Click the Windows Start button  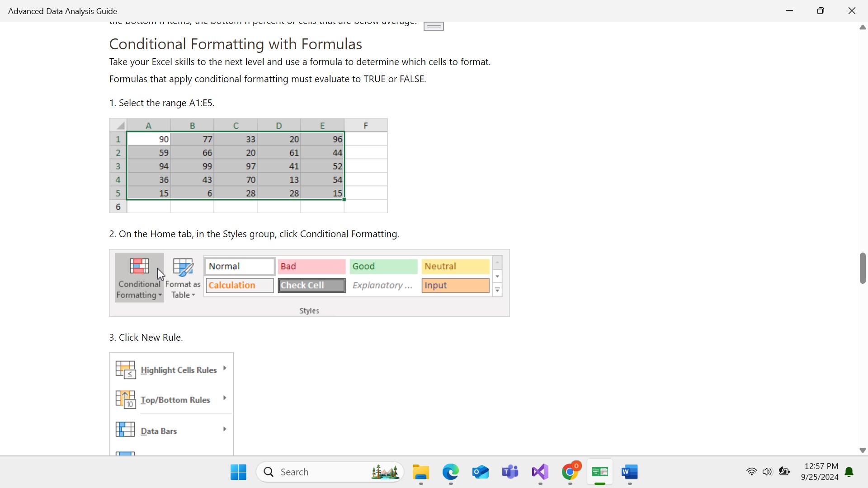tap(238, 472)
